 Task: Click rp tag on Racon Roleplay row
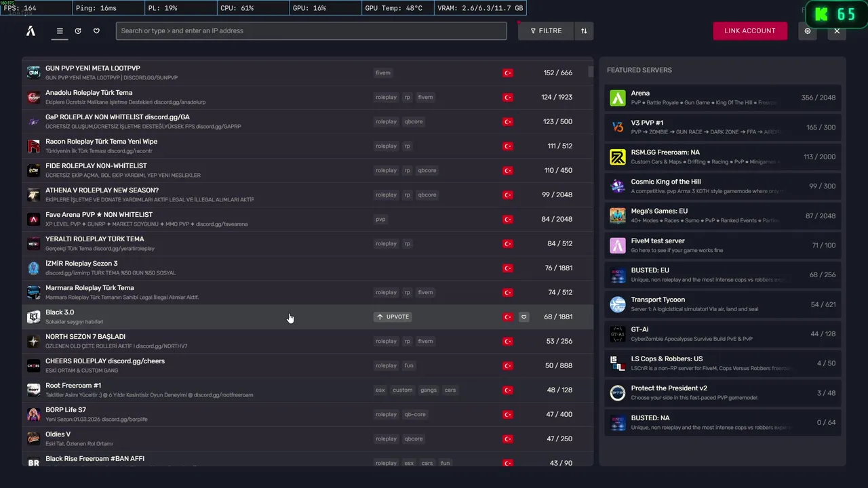click(408, 146)
